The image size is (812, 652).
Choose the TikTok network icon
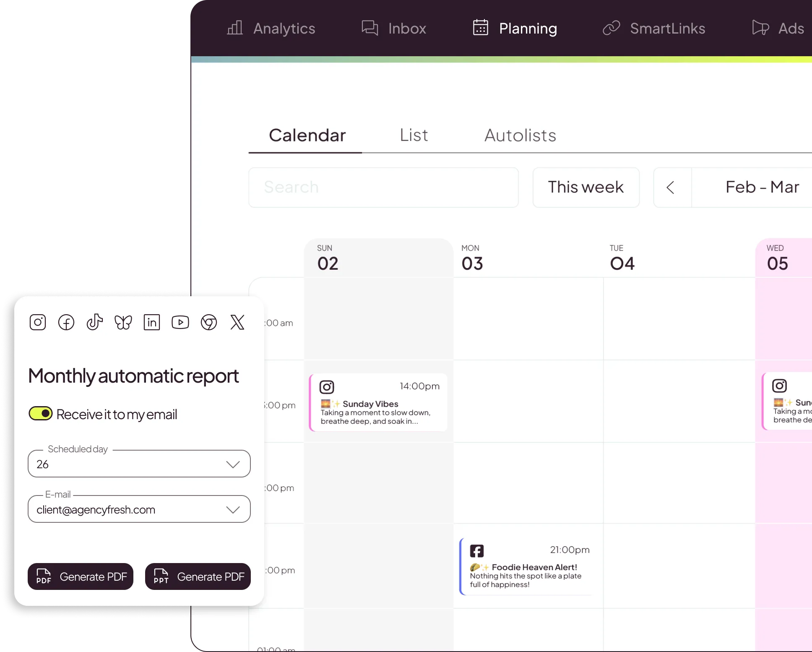pos(95,322)
